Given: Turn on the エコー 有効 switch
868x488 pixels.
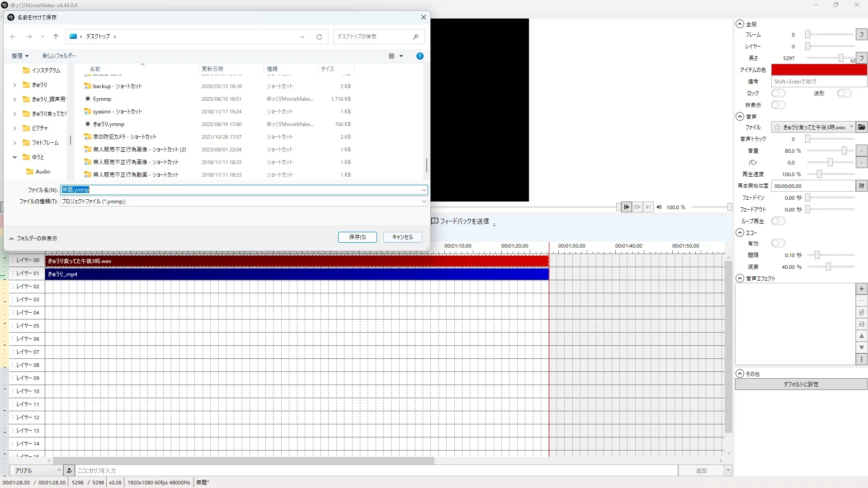Looking at the screenshot, I should click(x=778, y=243).
